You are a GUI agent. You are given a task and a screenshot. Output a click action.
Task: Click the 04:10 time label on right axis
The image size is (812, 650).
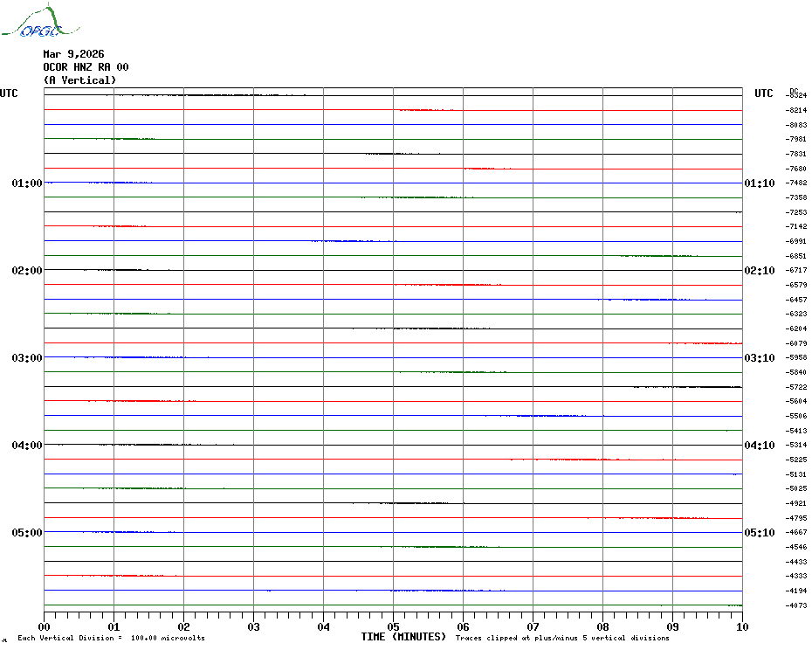click(759, 446)
